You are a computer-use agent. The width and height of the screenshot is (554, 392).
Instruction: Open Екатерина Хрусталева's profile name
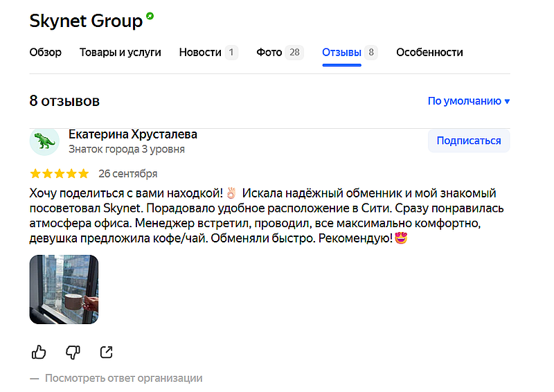(x=133, y=134)
